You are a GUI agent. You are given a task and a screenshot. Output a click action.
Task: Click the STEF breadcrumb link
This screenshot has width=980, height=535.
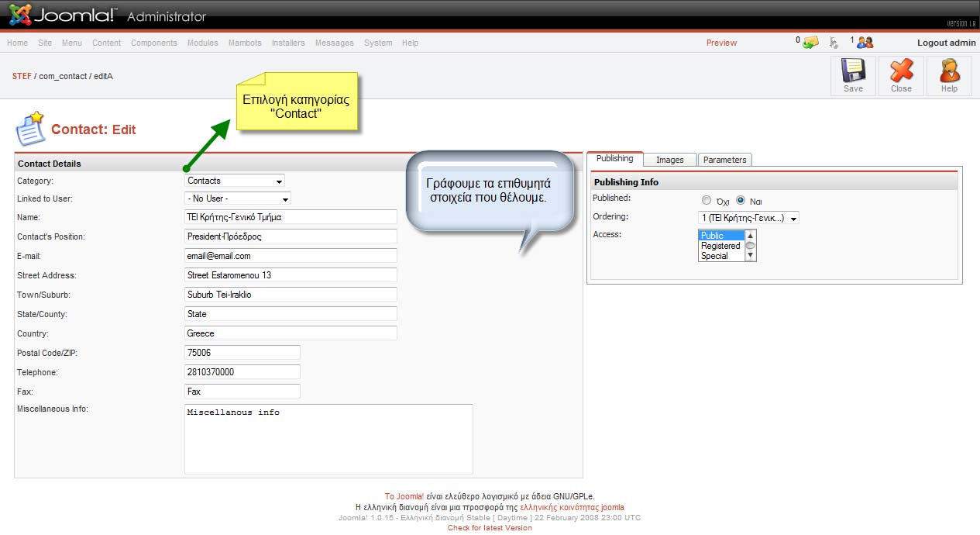point(22,76)
